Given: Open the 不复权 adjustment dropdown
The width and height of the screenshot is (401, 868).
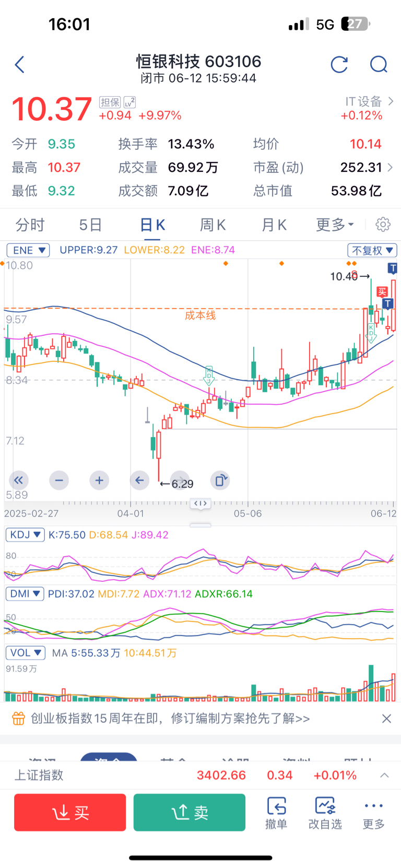Looking at the screenshot, I should (372, 250).
